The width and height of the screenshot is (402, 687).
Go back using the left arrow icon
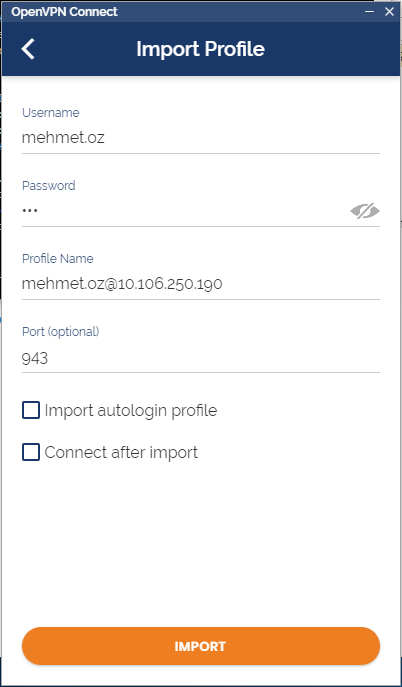(28, 49)
